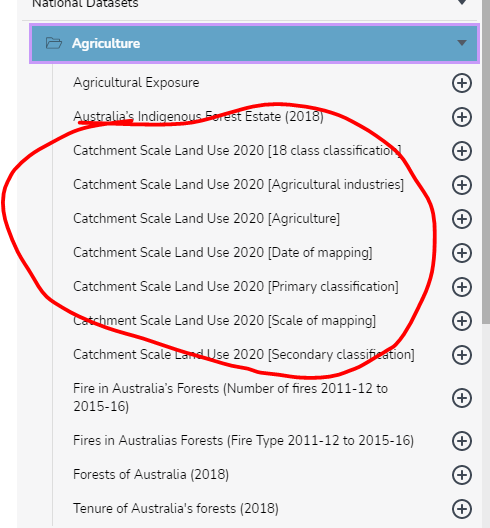
Task: Collapse the National Datasets section arrow
Action: click(x=462, y=3)
